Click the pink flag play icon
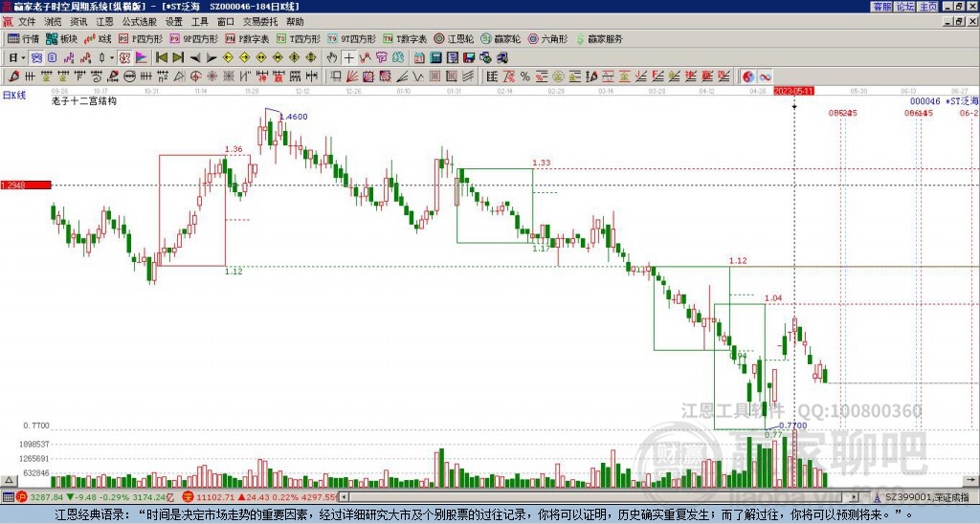The image size is (980, 524). (142, 58)
